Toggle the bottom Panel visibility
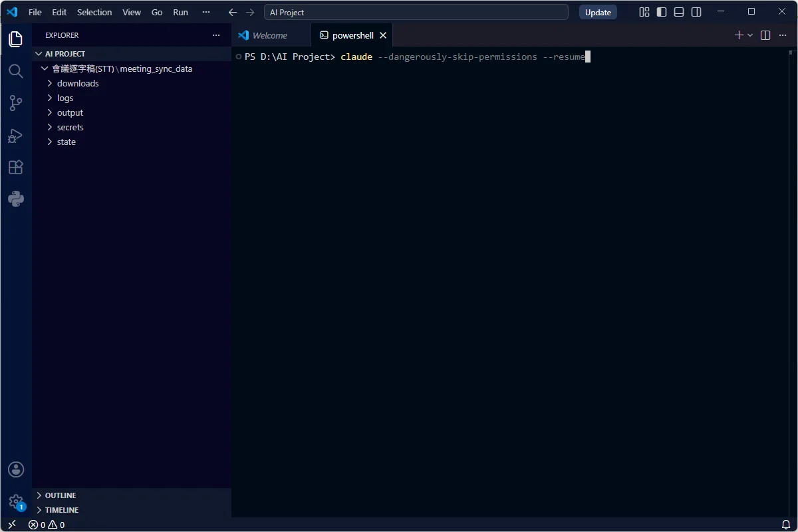This screenshot has width=798, height=532. click(679, 12)
